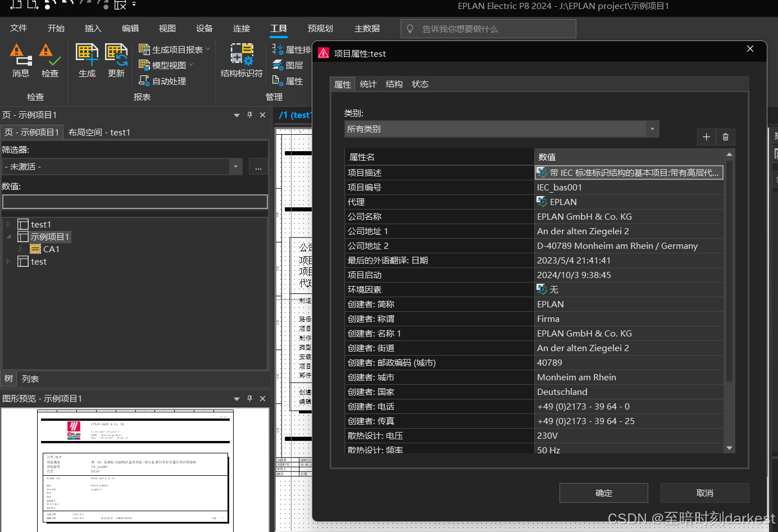Click 取消 to cancel dialog

point(705,493)
